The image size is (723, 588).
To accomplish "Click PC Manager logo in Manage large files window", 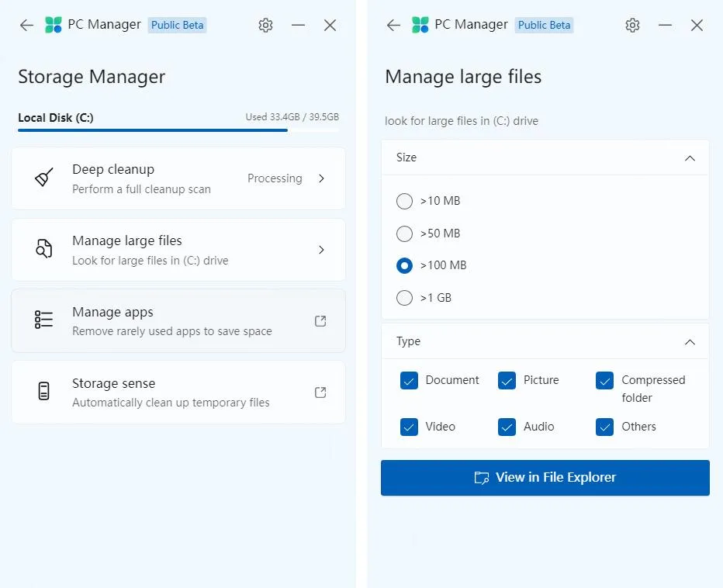I will pos(420,25).
